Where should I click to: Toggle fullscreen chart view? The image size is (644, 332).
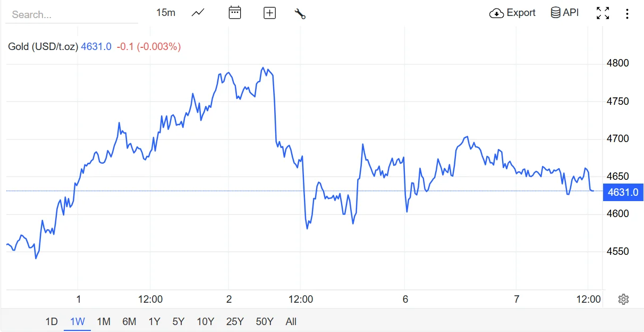click(x=603, y=13)
